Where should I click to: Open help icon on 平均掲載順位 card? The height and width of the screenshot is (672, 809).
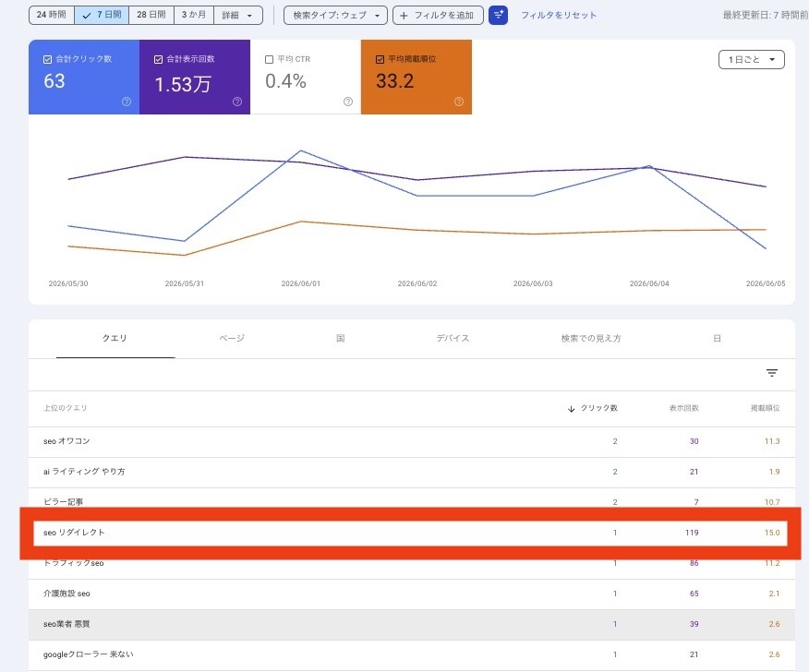[459, 102]
